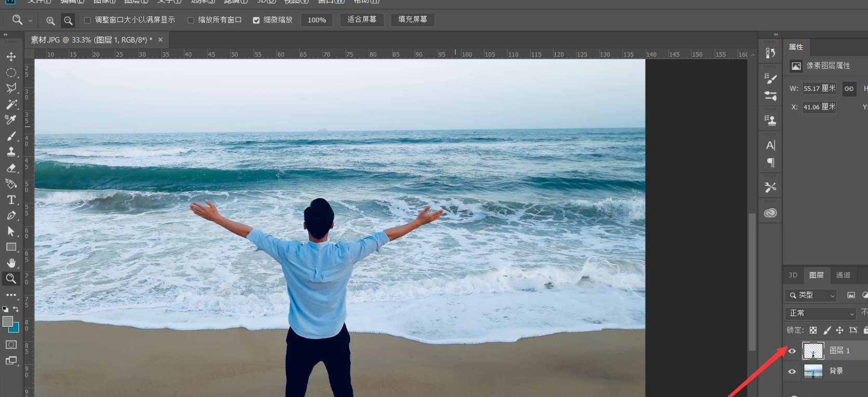Image resolution: width=868 pixels, height=397 pixels.
Task: Switch to the 属性 properties tab
Action: click(796, 47)
